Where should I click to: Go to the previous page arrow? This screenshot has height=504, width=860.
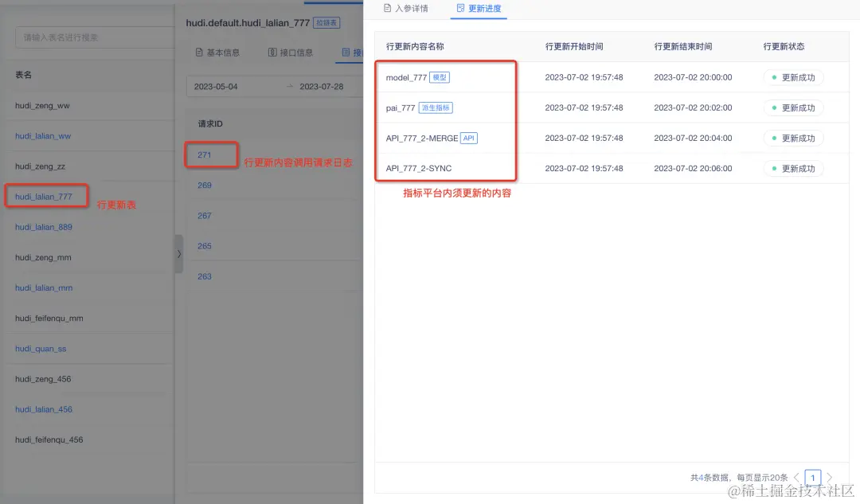pyautogui.click(x=797, y=477)
